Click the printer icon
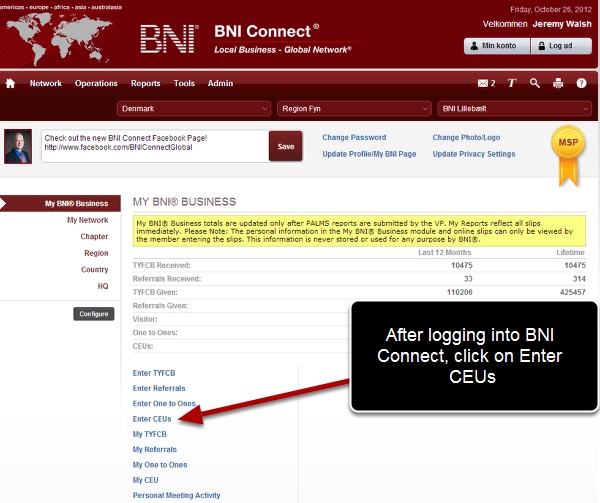Screen dimensions: 600x503 tap(558, 84)
